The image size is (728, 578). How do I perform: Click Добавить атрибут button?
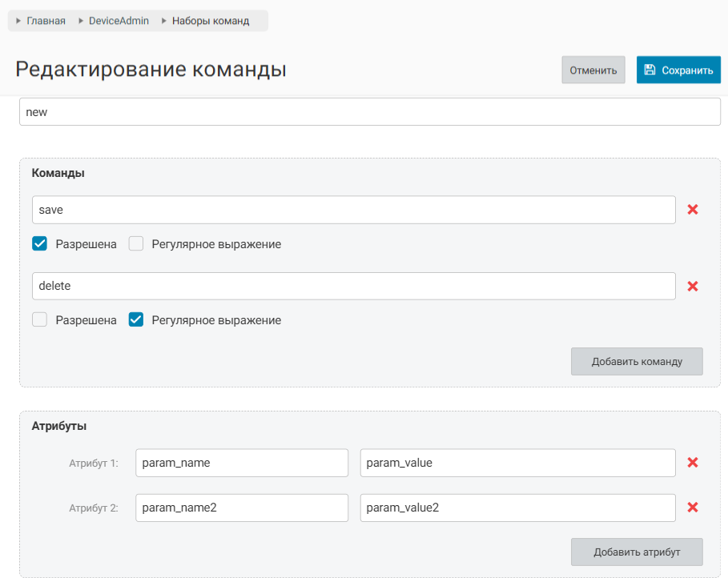(637, 552)
